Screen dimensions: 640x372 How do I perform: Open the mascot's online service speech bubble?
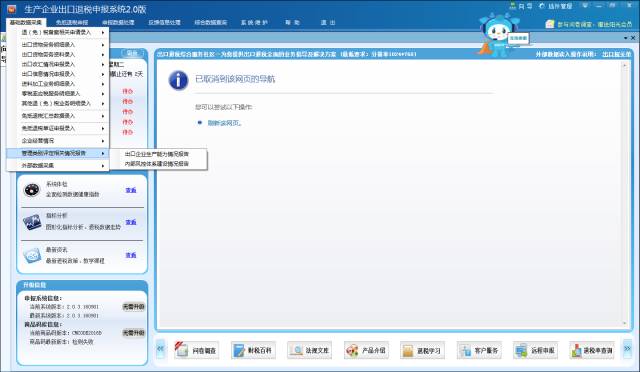pos(518,38)
